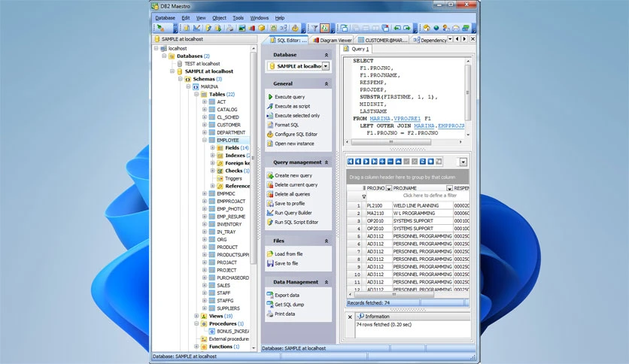Click Execute as script
629x364 pixels.
[289, 106]
